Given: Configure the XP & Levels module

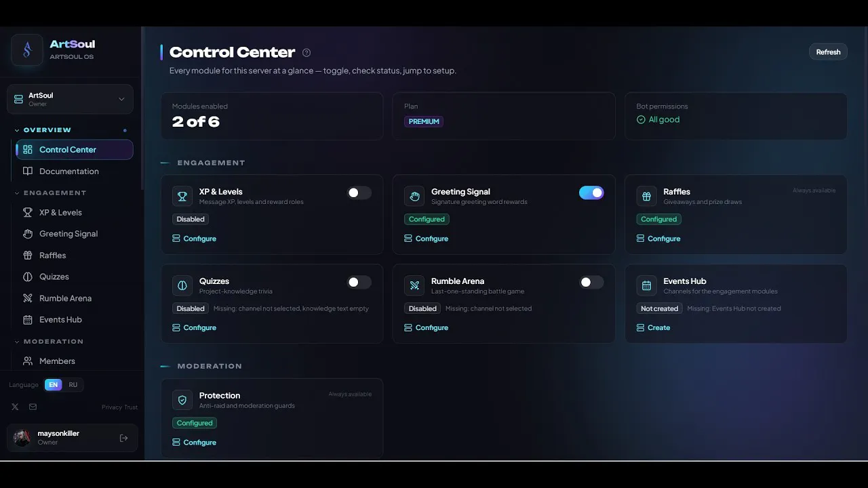Looking at the screenshot, I should click(194, 239).
